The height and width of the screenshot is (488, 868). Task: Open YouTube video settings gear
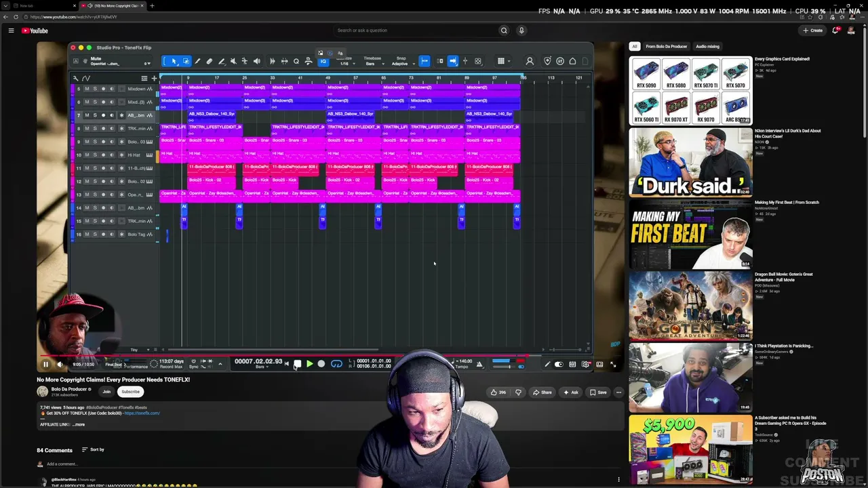click(x=586, y=364)
